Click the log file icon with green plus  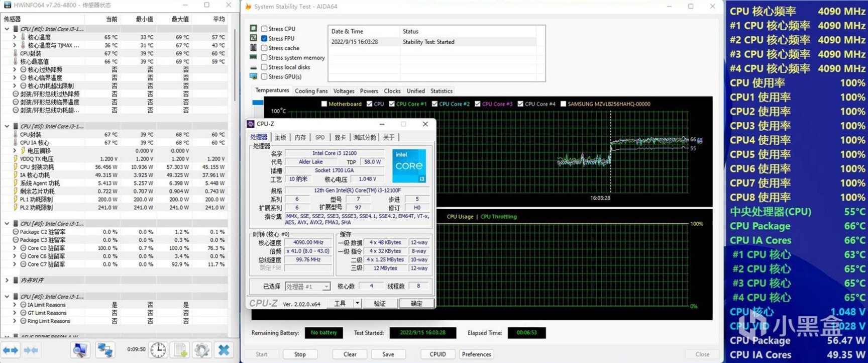(x=180, y=349)
